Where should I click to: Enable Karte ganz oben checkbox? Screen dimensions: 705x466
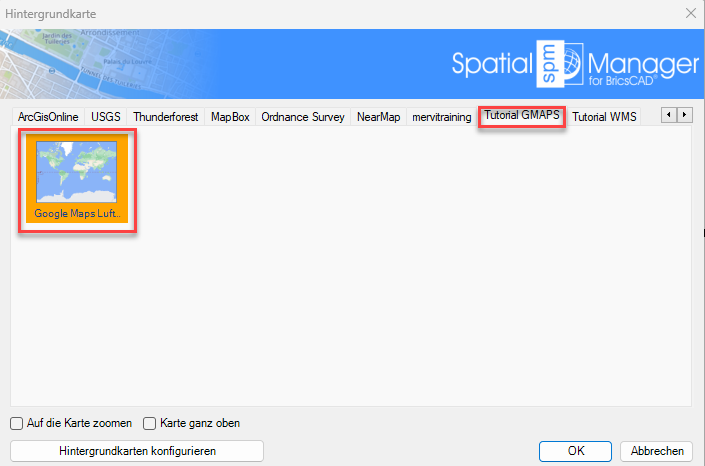(x=149, y=423)
